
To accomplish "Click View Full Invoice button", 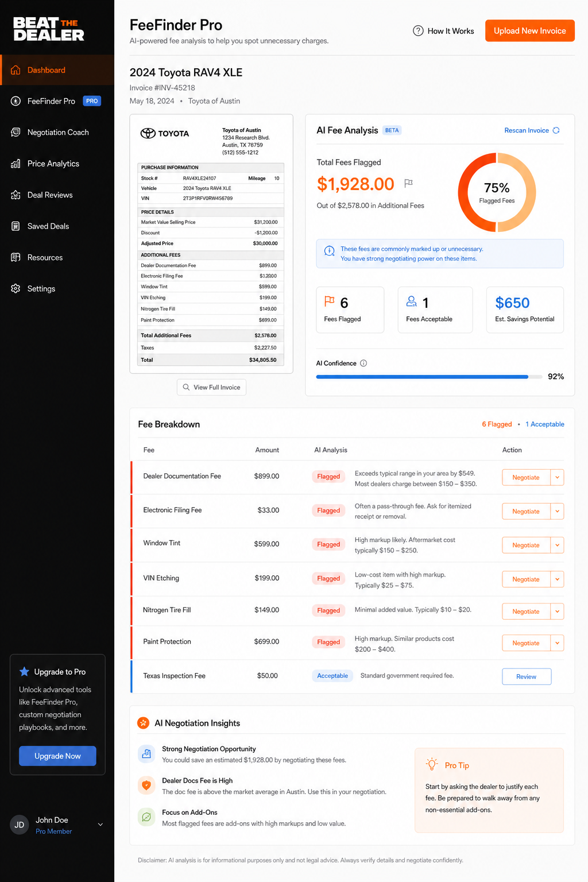I will click(211, 387).
